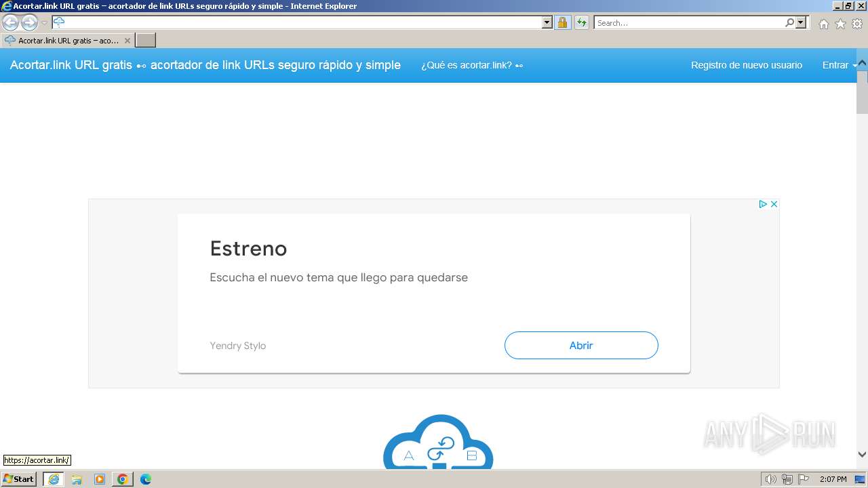Focus the Search... box
The height and width of the screenshot is (488, 868).
point(688,22)
